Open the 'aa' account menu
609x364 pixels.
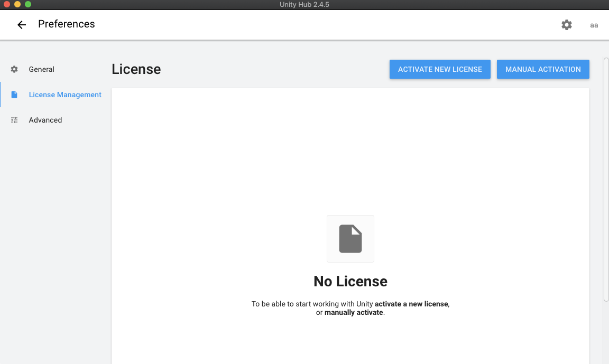pyautogui.click(x=594, y=25)
